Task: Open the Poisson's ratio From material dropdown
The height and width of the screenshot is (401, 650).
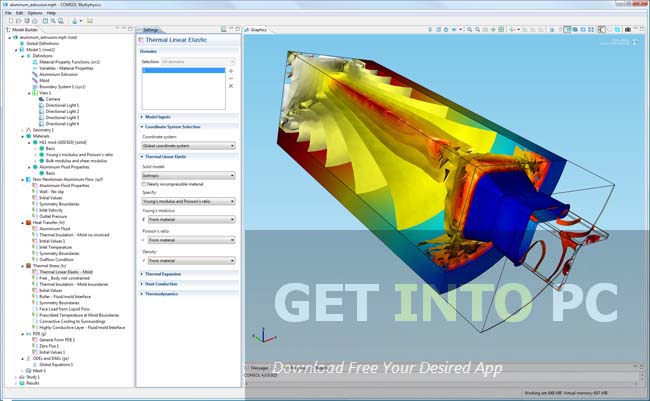Action: click(192, 240)
